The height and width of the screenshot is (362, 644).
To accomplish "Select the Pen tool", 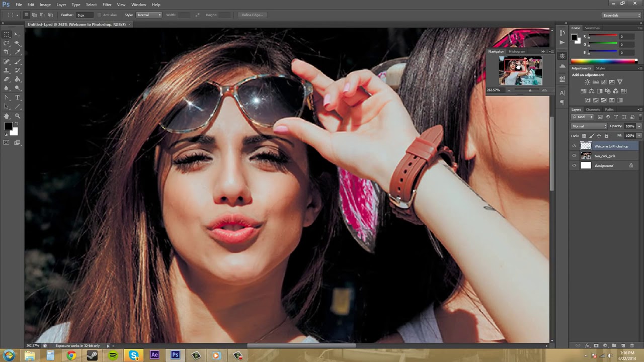I will tap(7, 98).
